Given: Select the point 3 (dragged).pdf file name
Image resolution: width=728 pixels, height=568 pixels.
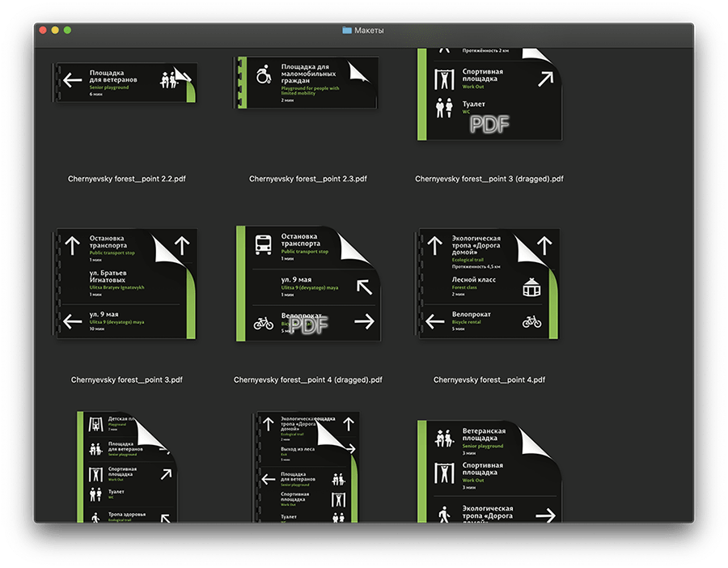Looking at the screenshot, I should pos(489,179).
